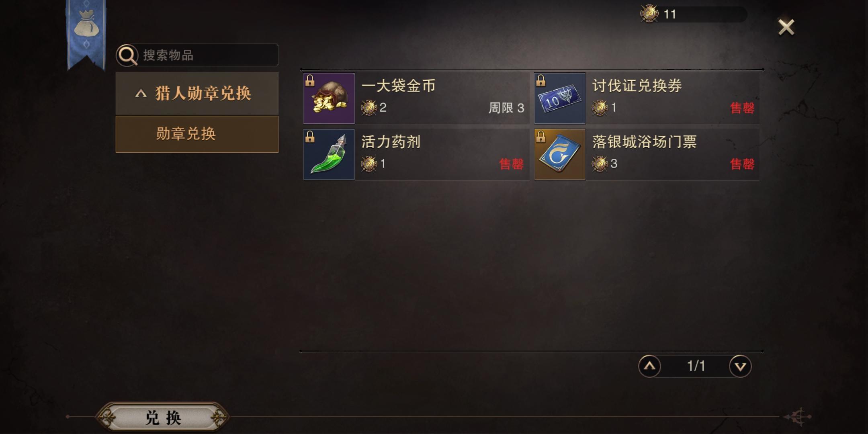This screenshot has width=868, height=434.
Task: Click the 1/1 page indicator
Action: click(696, 366)
